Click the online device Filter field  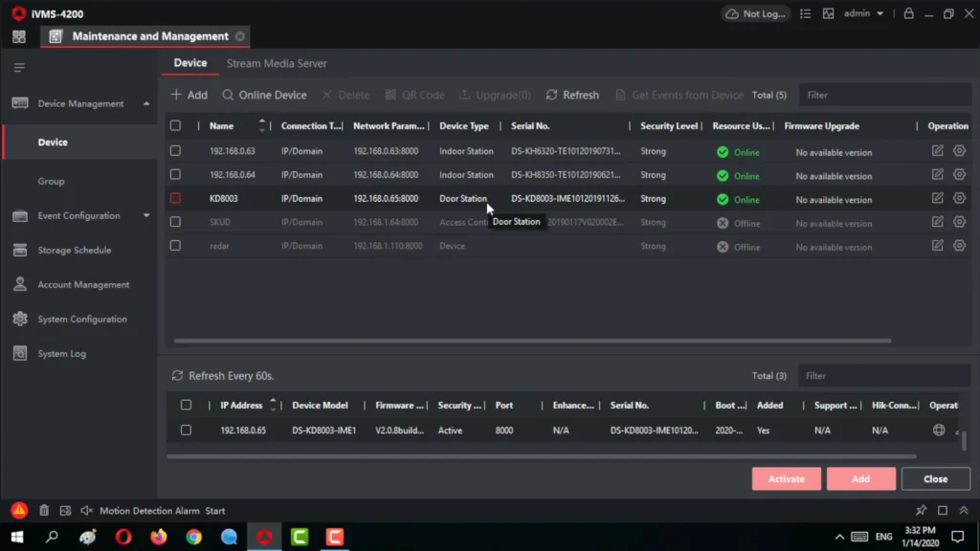coord(883,375)
